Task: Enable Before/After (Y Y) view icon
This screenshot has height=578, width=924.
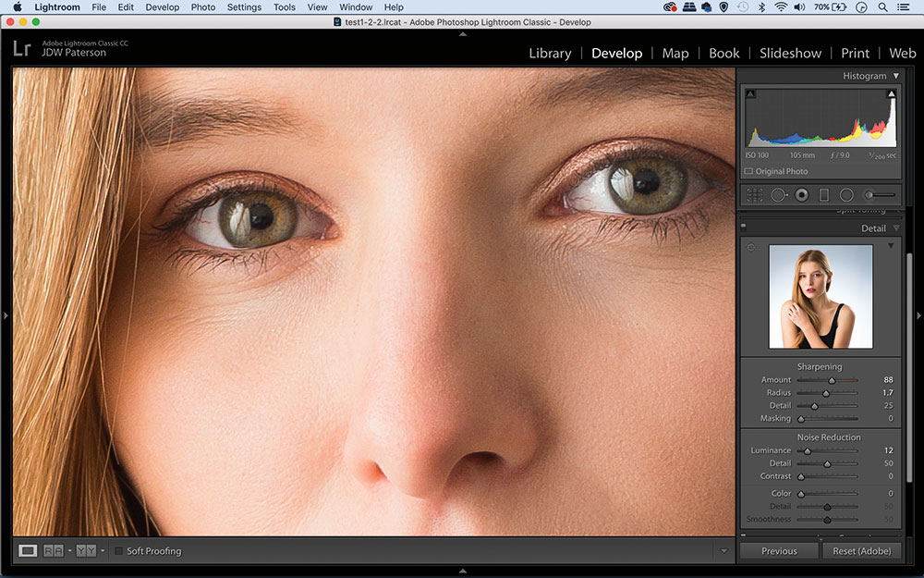Action: (x=86, y=551)
